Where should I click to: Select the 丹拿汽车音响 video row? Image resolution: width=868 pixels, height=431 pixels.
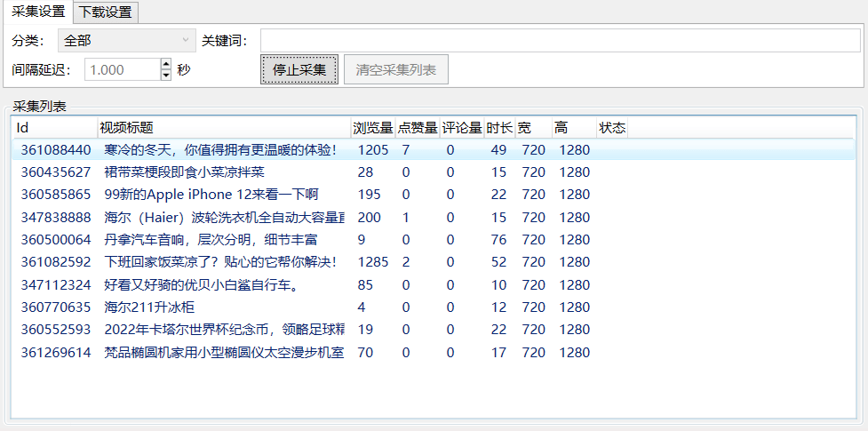point(211,240)
